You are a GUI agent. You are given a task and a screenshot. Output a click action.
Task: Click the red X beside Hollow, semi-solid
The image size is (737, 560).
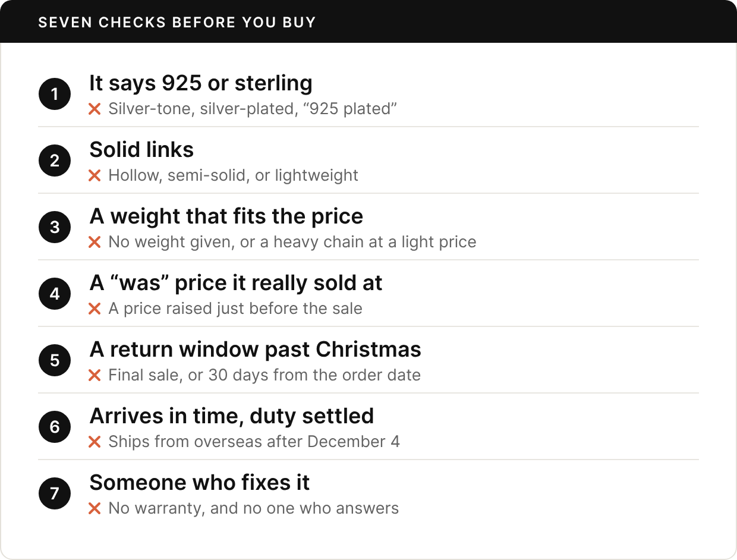tap(95, 176)
